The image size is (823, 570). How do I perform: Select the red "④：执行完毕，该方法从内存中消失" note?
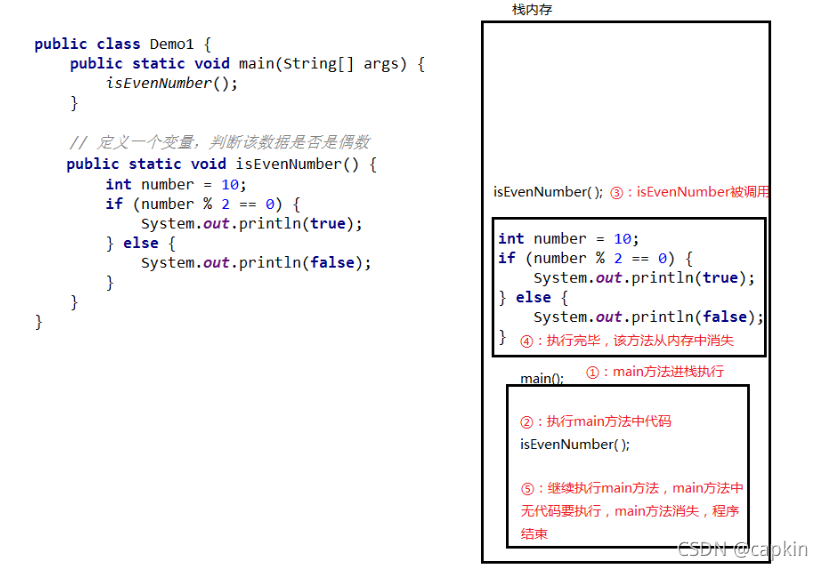point(627,341)
